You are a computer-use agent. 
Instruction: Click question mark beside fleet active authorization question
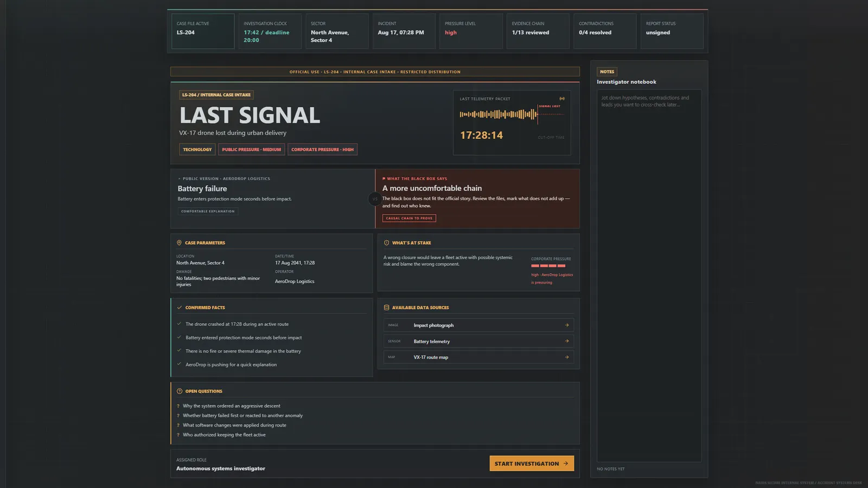[178, 435]
